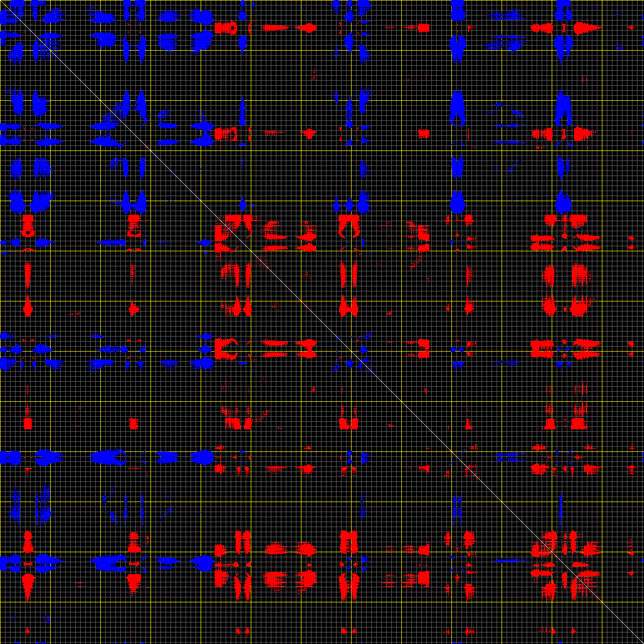Viewport: 644px width, 644px height.
Task: Select the small red dot at the bottom-left edge
Action: click(28, 629)
